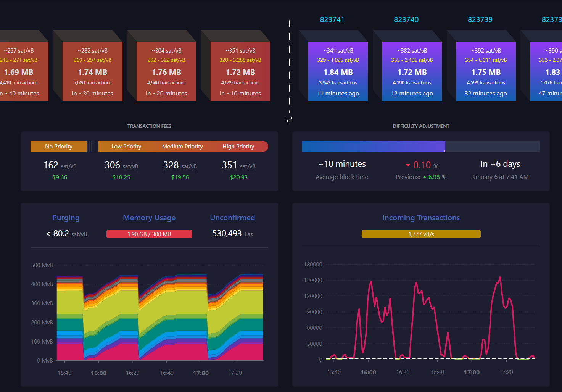Click the red memory usage bar
This screenshot has width=562, height=392.
click(x=149, y=234)
